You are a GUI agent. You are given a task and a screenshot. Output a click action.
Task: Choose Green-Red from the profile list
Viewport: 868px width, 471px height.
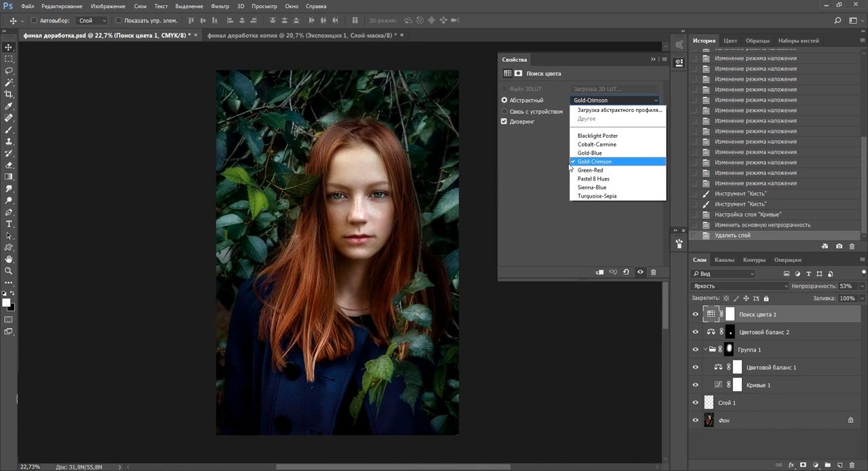pyautogui.click(x=618, y=170)
